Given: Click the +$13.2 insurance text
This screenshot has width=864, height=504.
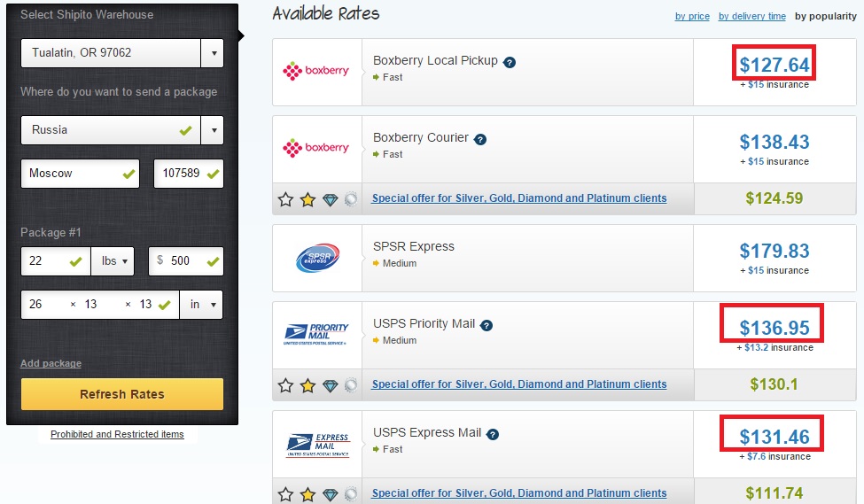Looking at the screenshot, I should click(774, 347).
